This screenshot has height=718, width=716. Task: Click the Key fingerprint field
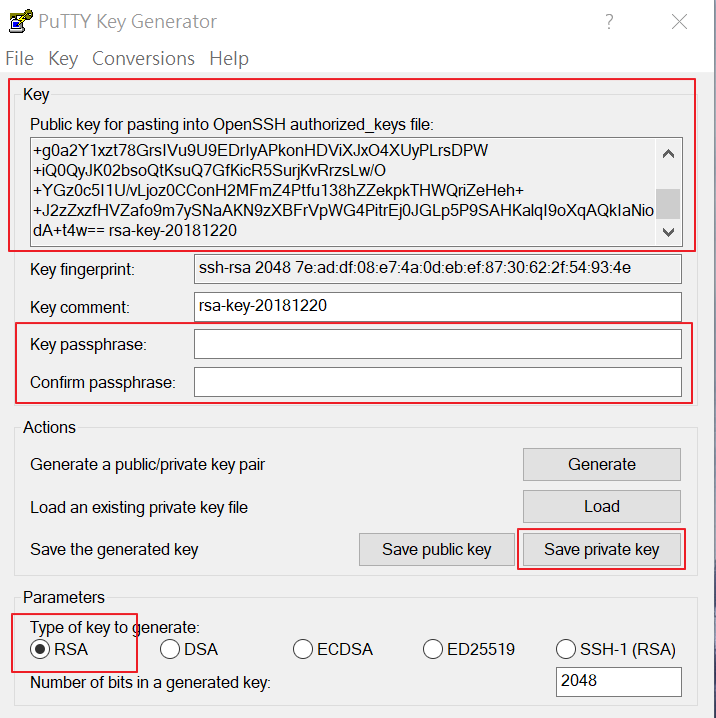[x=438, y=269]
